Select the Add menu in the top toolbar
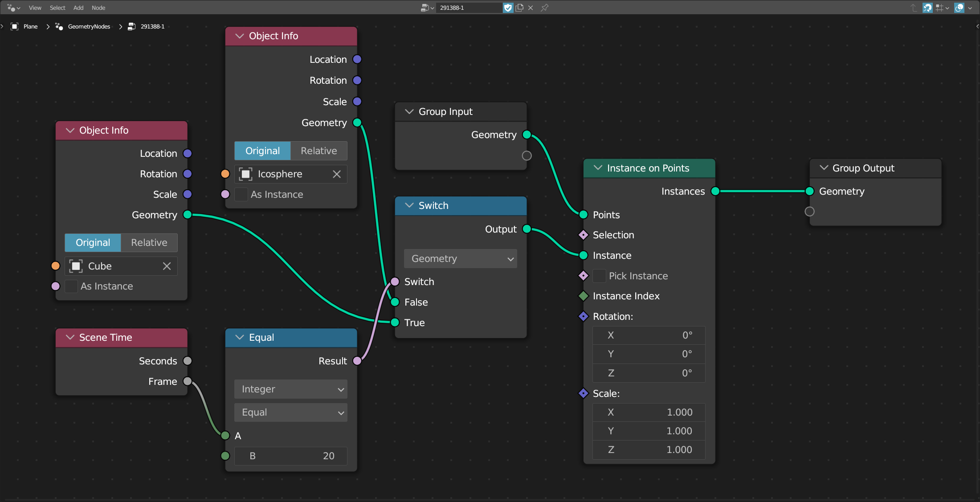Image resolution: width=980 pixels, height=502 pixels. (78, 7)
